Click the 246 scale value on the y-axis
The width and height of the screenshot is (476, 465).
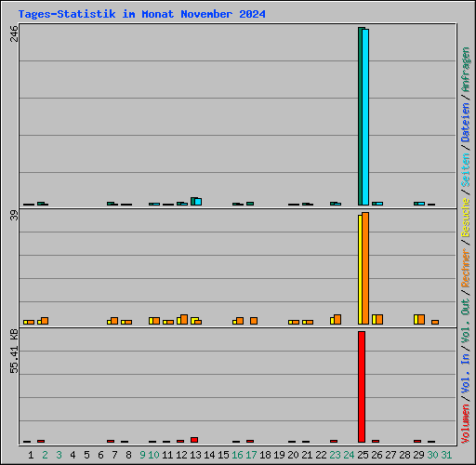pos(14,33)
